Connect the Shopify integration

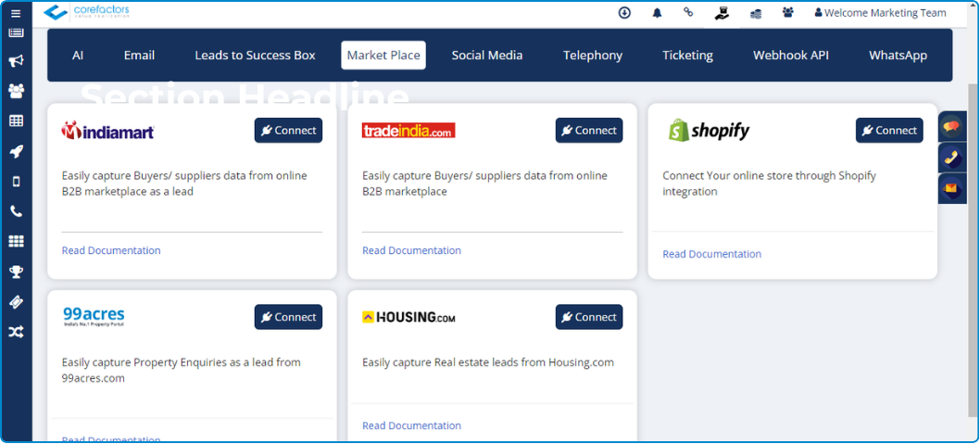click(x=888, y=131)
